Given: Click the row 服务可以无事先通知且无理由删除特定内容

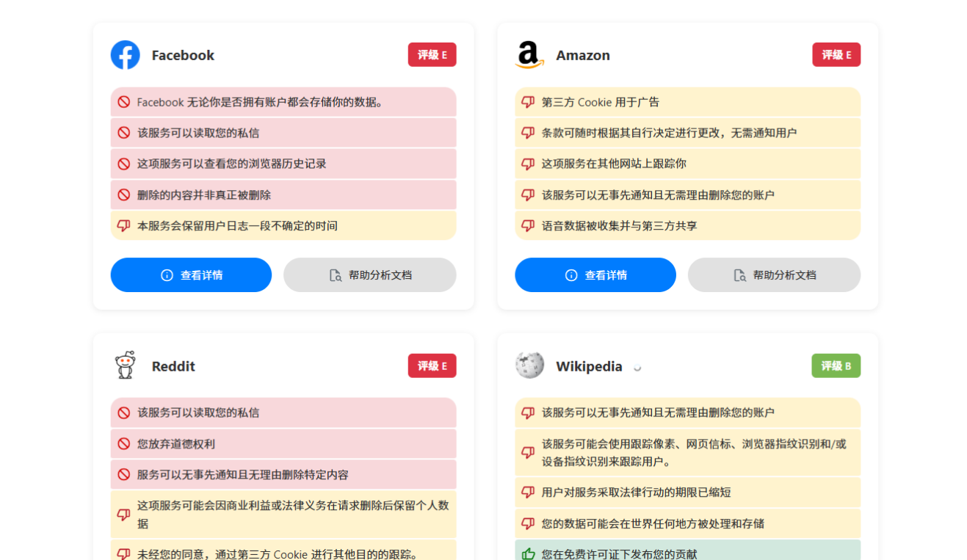Looking at the screenshot, I should (x=283, y=474).
